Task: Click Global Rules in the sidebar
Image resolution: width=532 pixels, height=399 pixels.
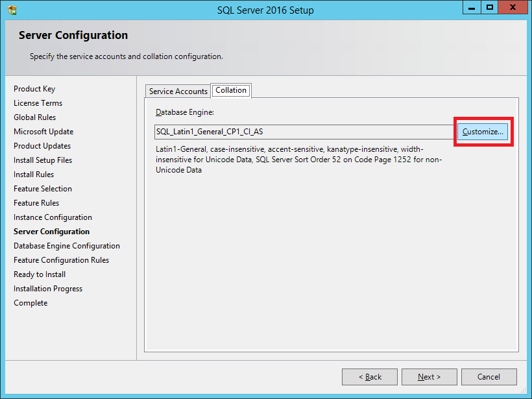Action: [x=34, y=117]
